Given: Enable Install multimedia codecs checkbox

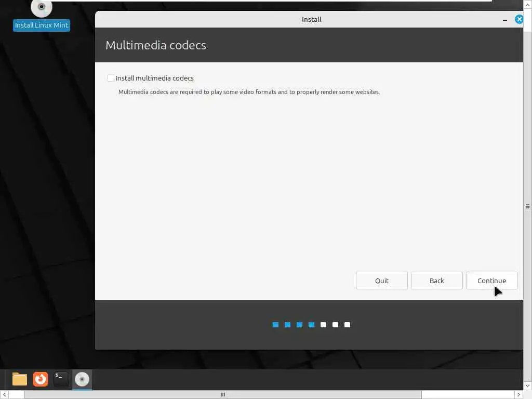Looking at the screenshot, I should coord(111,78).
